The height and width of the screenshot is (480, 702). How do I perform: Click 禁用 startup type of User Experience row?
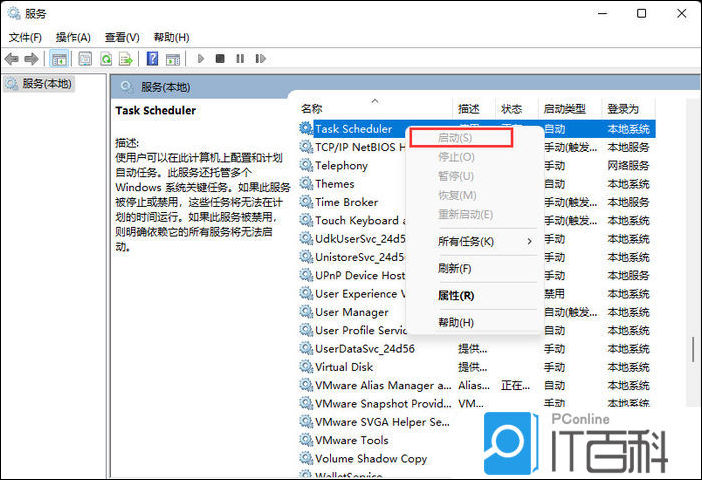coord(554,294)
